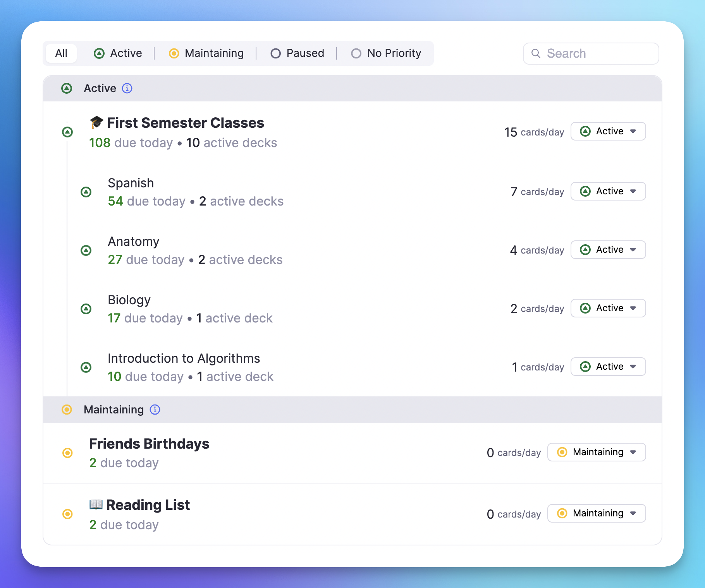
Task: Open the Maintaining dropdown for Reading List
Action: tap(596, 513)
